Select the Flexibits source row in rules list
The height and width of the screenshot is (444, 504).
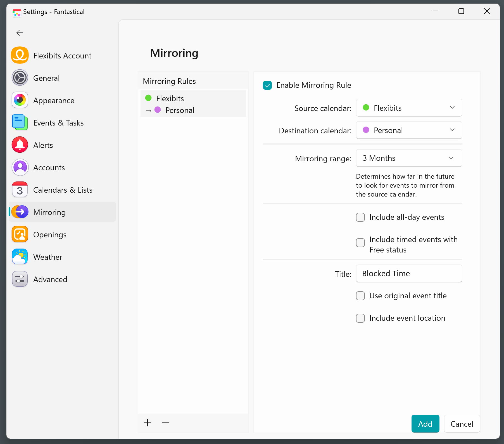click(193, 98)
